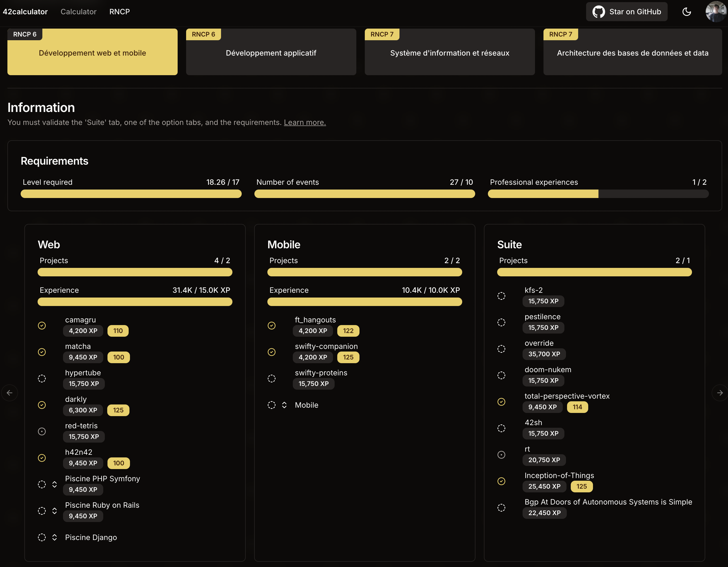Viewport: 728px width, 567px height.
Task: Toggle kfs-2 project status circle
Action: click(501, 296)
